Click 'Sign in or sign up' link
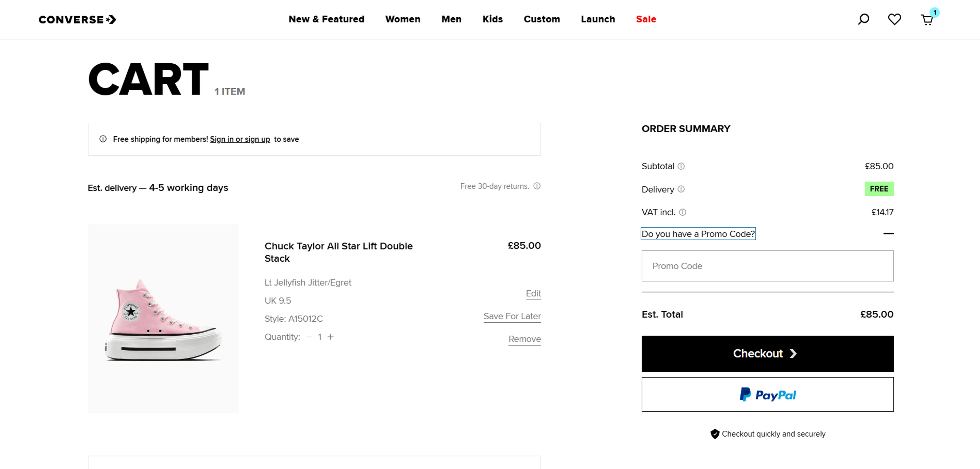The width and height of the screenshot is (980, 469). [240, 139]
